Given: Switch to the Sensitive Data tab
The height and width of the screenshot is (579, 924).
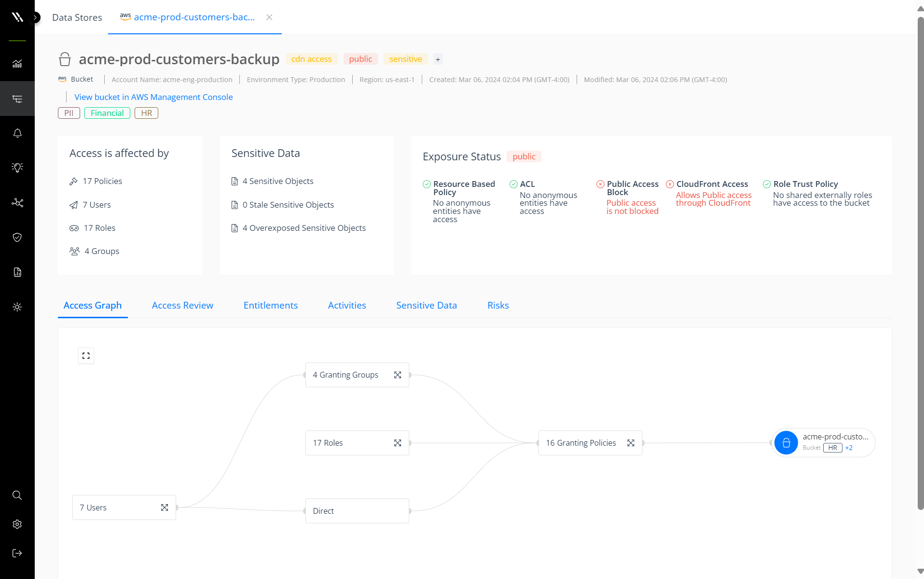Looking at the screenshot, I should pos(427,305).
